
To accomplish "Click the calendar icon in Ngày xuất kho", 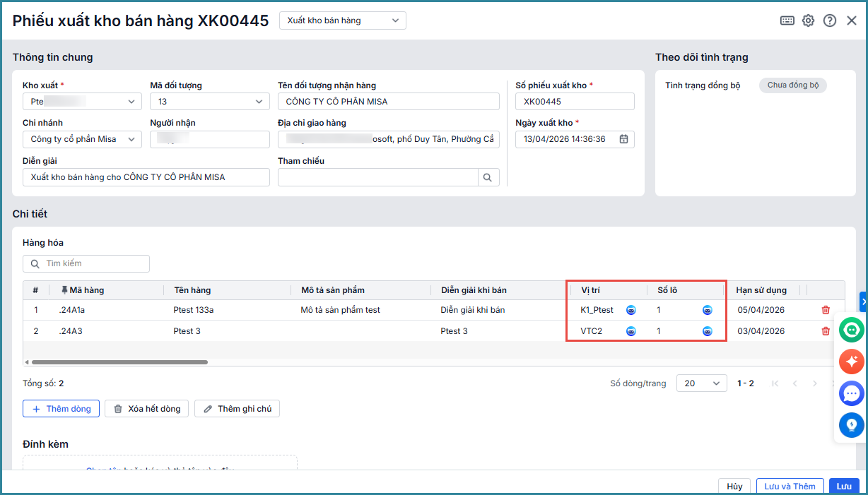I will pyautogui.click(x=623, y=139).
